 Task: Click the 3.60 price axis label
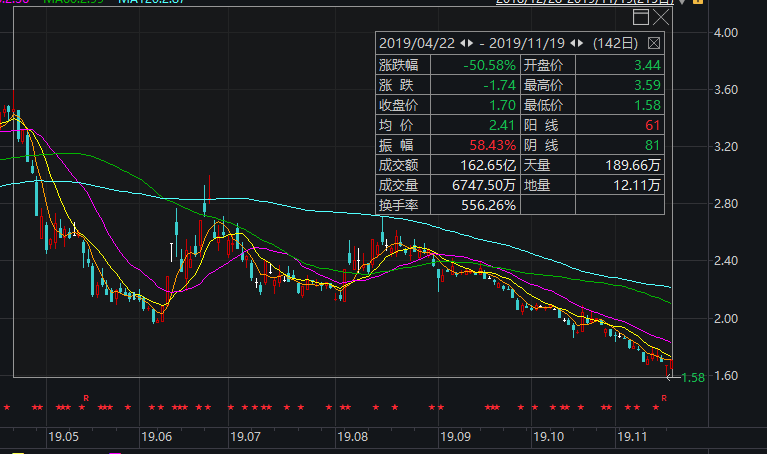click(726, 90)
